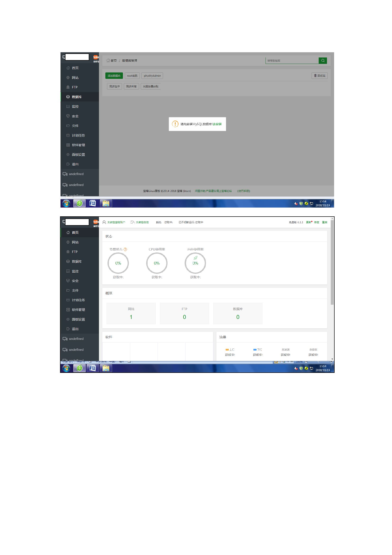Click the green search magnifier button for 搜索数据库
The width and height of the screenshot is (392, 555).
pyautogui.click(x=322, y=60)
